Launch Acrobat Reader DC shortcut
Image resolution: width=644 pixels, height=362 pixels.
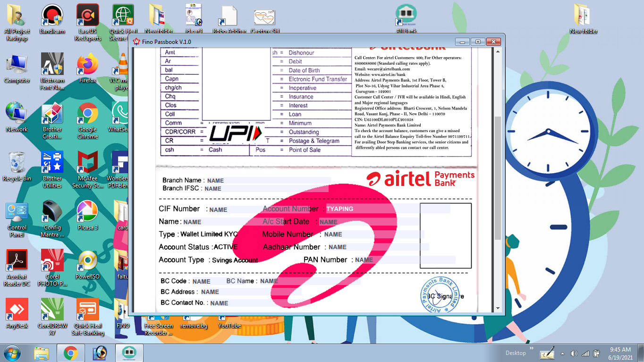[x=17, y=268]
